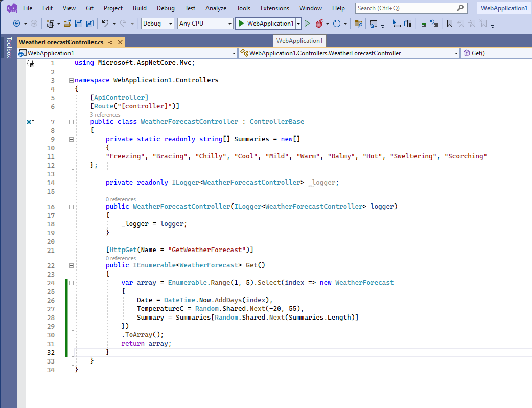Toggle pin on WeatherForecastController.cs tab
The height and width of the screenshot is (408, 532).
coord(110,42)
